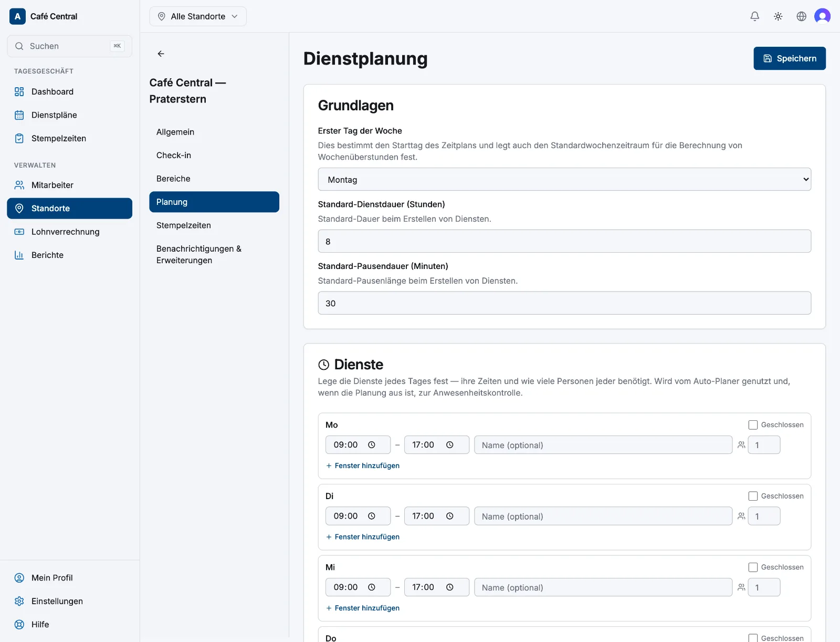This screenshot has width=840, height=642.
Task: Click Mo start time field 09:00
Action: (x=358, y=445)
